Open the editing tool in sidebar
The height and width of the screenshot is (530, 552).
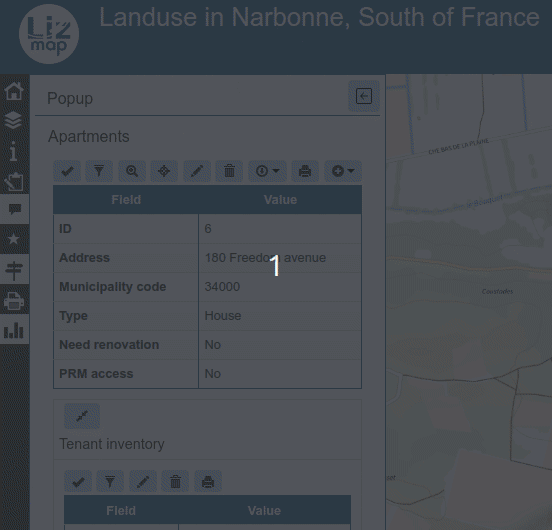(14, 181)
